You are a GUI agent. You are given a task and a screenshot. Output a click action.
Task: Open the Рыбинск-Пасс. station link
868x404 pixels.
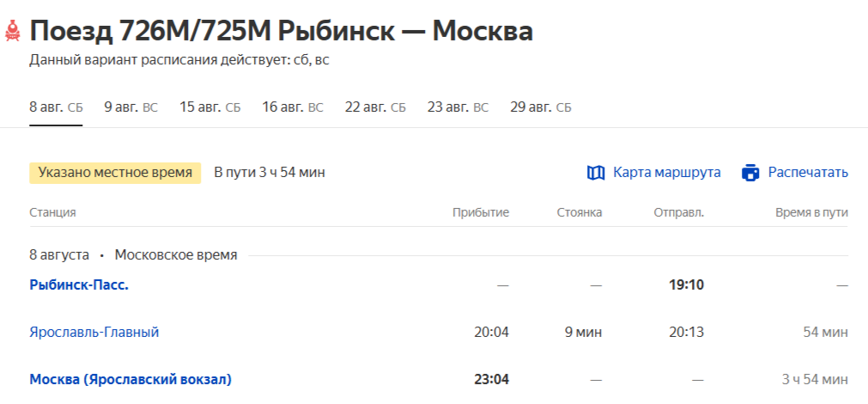(79, 285)
